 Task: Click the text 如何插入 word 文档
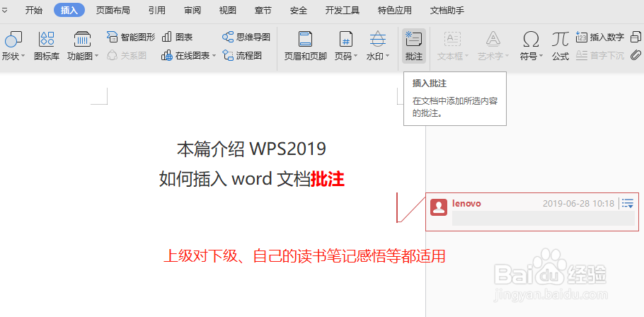235,180
